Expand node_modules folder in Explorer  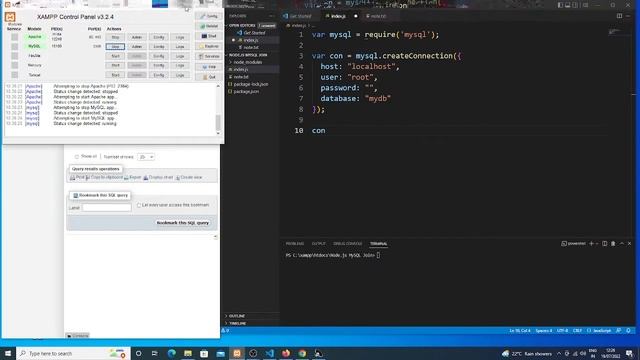pyautogui.click(x=248, y=62)
